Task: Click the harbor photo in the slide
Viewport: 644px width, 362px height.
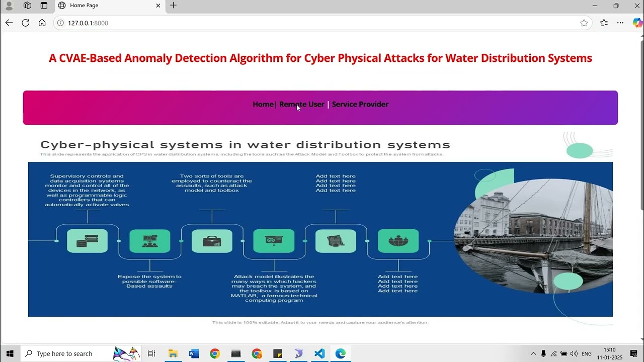Action: (x=533, y=236)
